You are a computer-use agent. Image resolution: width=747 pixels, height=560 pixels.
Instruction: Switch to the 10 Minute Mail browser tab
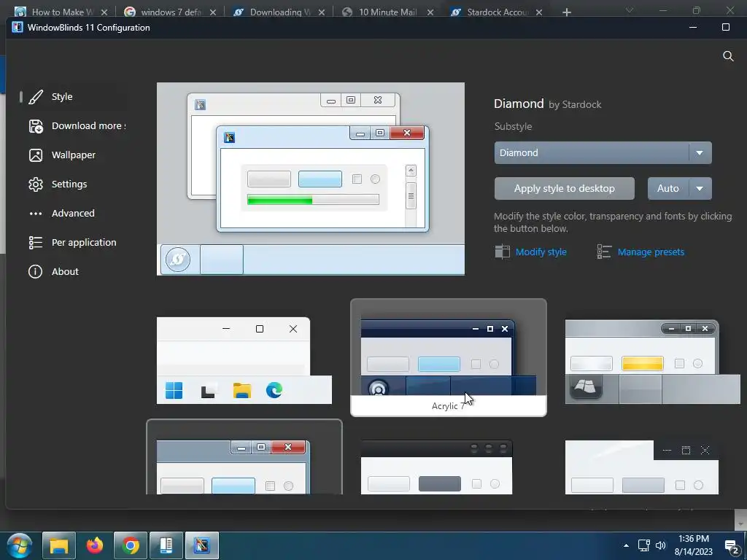coord(388,12)
